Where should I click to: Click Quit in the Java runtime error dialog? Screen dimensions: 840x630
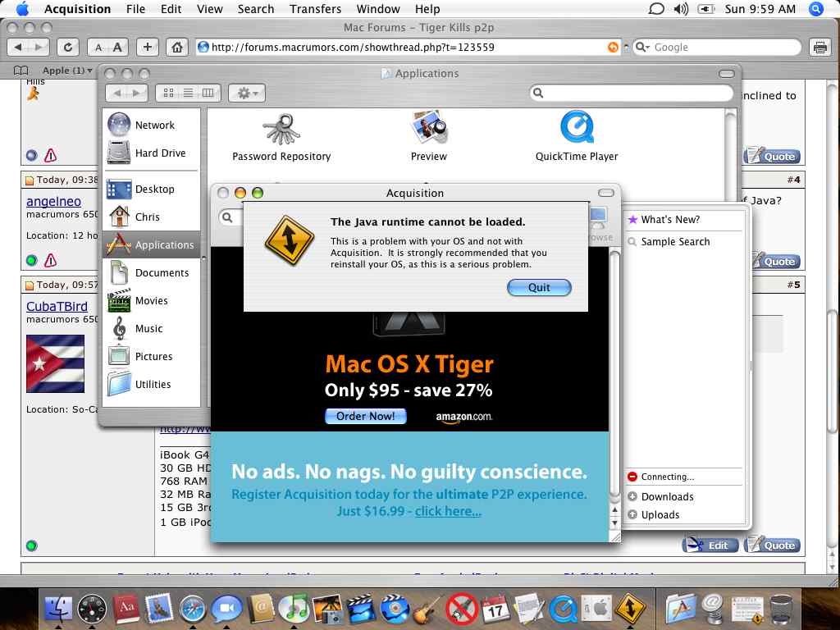click(x=539, y=287)
